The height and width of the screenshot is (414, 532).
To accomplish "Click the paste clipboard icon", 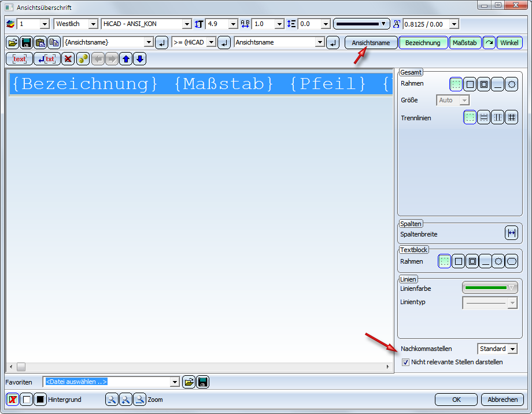I will (40, 42).
